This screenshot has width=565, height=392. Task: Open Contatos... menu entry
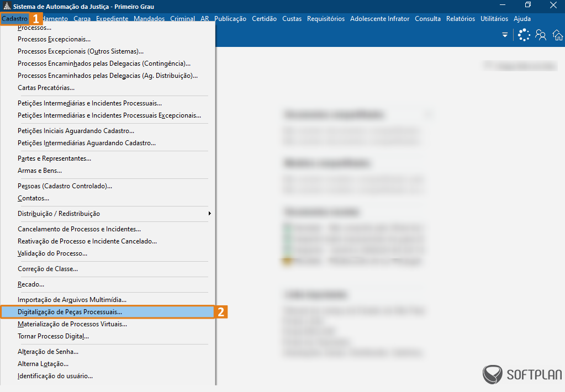(x=33, y=199)
